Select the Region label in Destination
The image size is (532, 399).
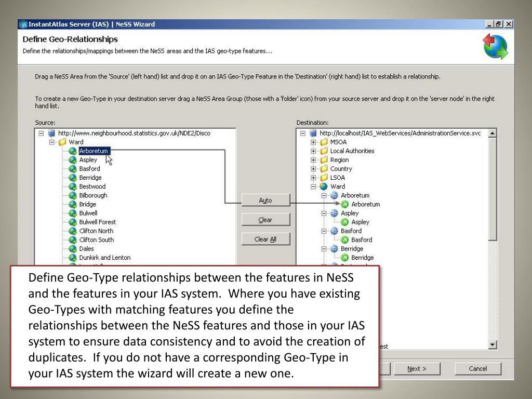click(x=339, y=160)
